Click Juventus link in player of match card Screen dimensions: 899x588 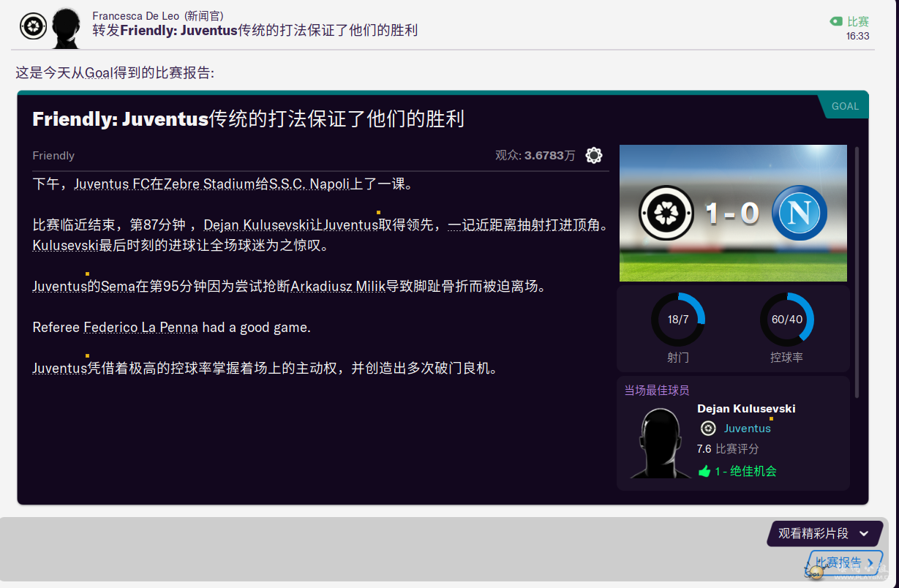tap(748, 429)
